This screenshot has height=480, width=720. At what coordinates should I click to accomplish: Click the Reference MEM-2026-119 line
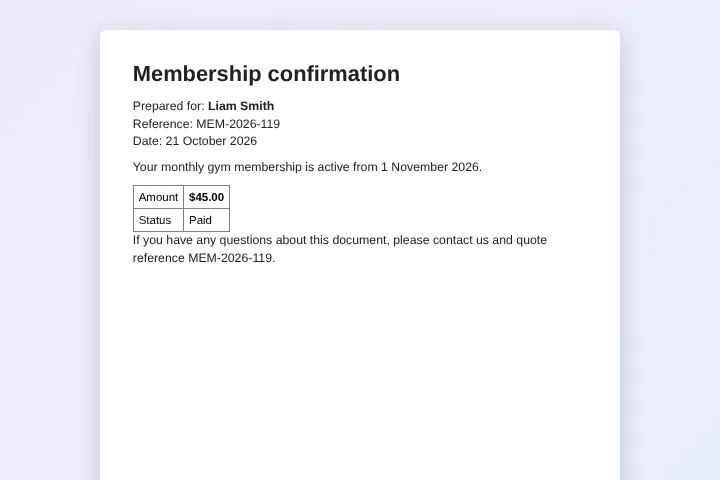pos(206,124)
